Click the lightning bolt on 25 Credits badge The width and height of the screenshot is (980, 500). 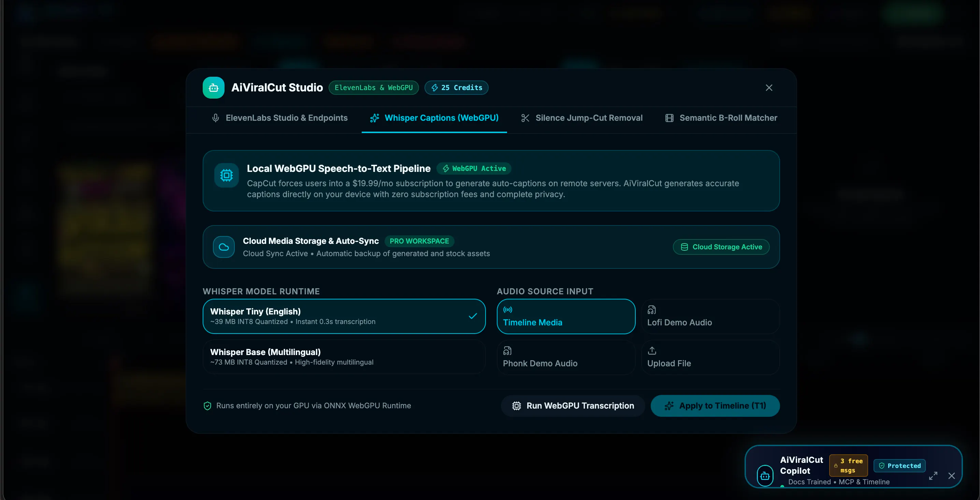click(x=434, y=88)
